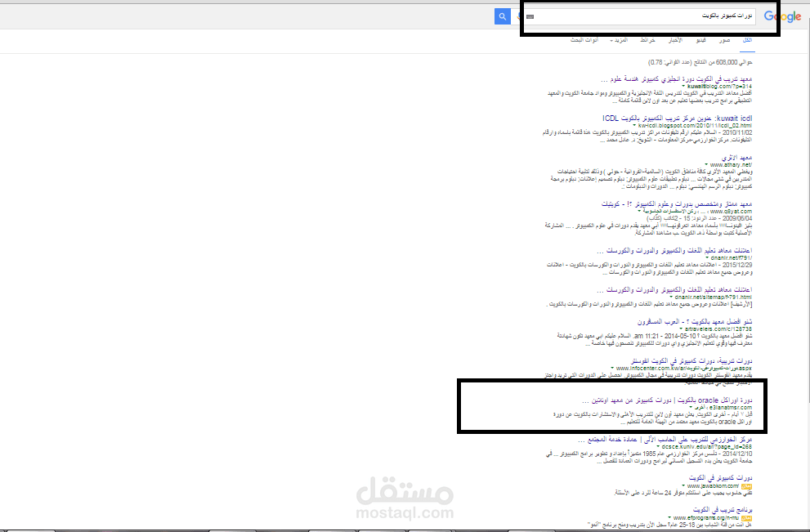Image resolution: width=810 pixels, height=532 pixels.
Task: Open the مركز الخوارزمي result title link
Action: point(665,440)
